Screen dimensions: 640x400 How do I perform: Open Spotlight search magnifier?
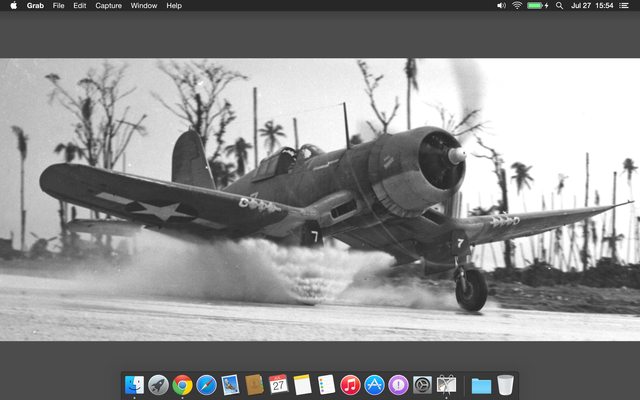559,6
